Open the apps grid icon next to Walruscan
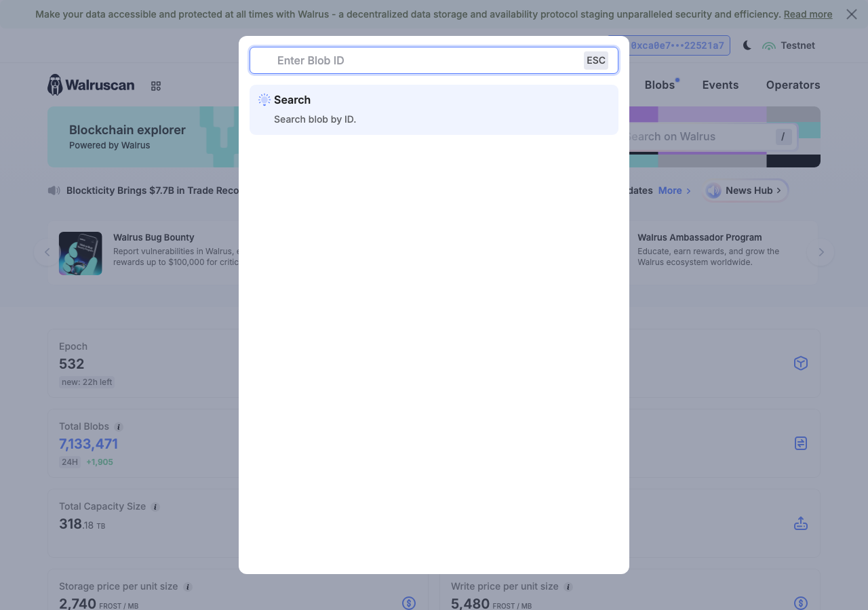Screen dimensions: 868x610 (x=156, y=86)
